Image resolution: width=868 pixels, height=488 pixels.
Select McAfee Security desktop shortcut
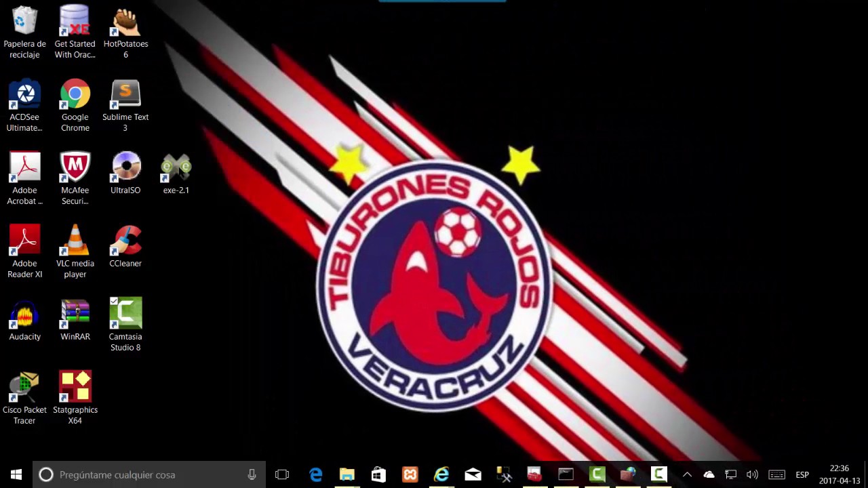(75, 178)
